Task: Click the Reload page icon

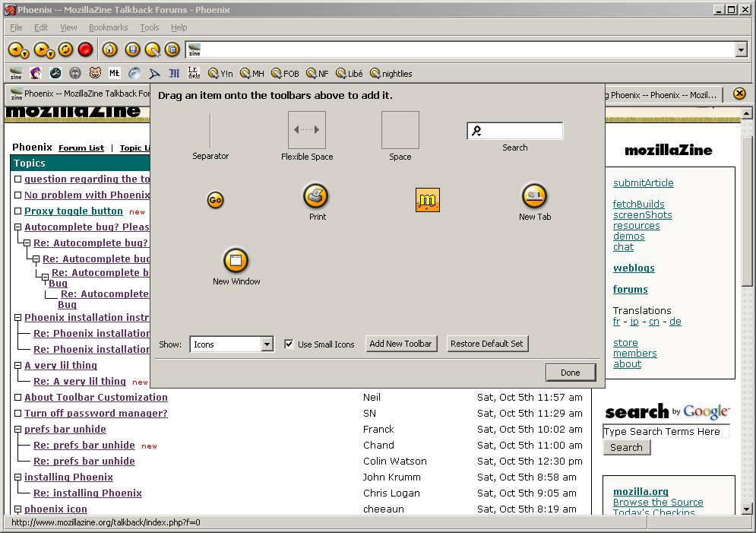Action: pyautogui.click(x=65, y=49)
